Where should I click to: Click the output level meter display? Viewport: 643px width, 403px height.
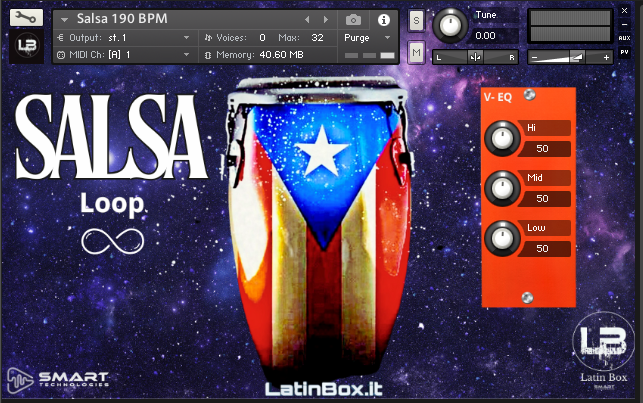(570, 26)
